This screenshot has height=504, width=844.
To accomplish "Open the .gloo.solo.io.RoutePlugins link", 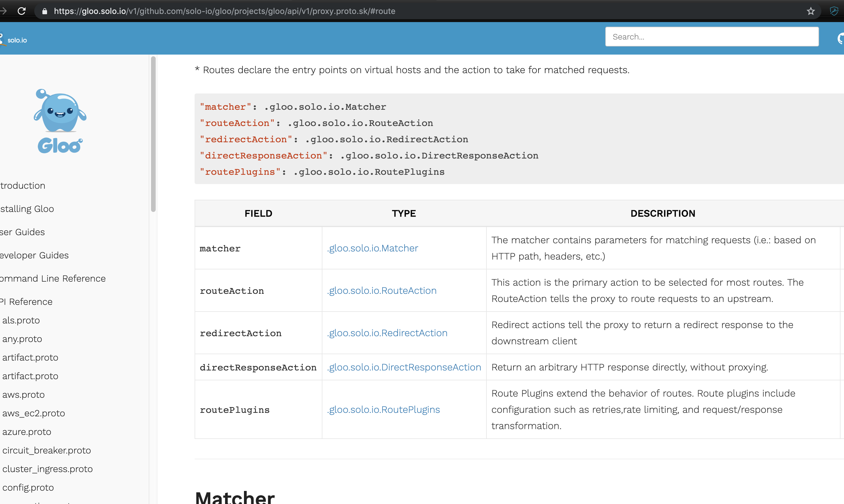I will tap(383, 410).
